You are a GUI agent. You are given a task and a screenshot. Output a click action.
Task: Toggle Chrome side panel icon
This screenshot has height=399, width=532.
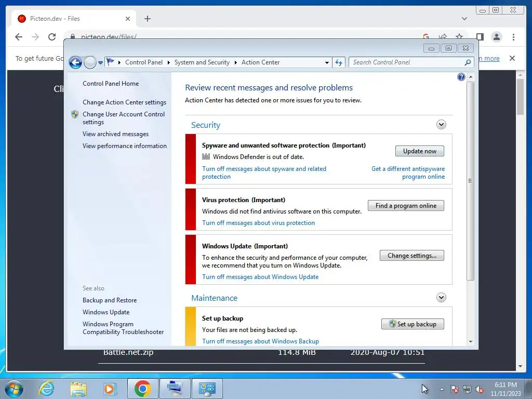[480, 37]
